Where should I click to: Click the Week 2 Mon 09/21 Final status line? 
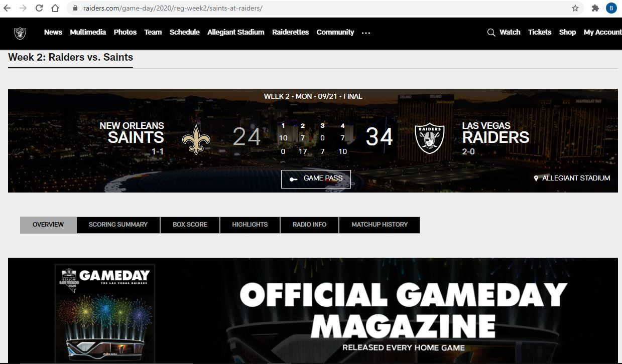313,96
